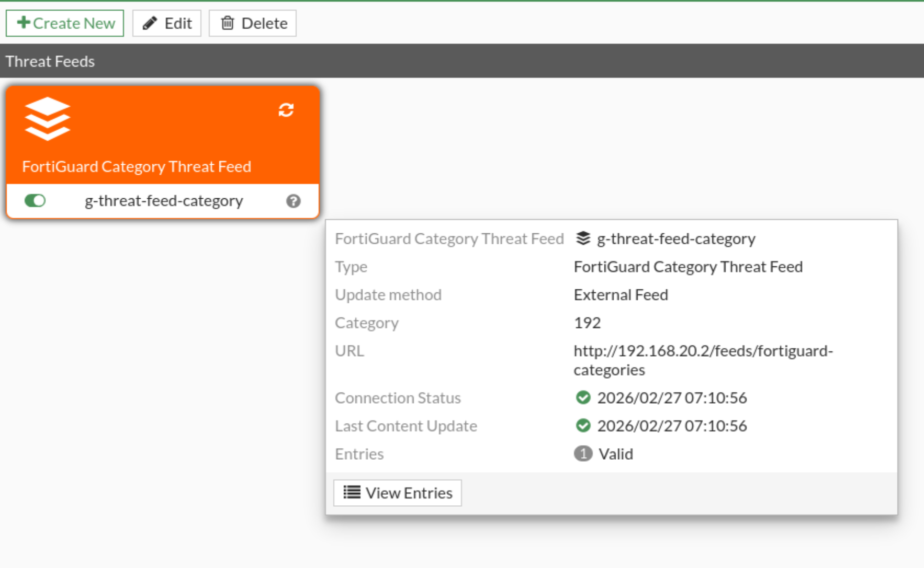Click the g-threat-feed-category name on the card
Viewport: 924px width, 568px height.
tap(164, 201)
